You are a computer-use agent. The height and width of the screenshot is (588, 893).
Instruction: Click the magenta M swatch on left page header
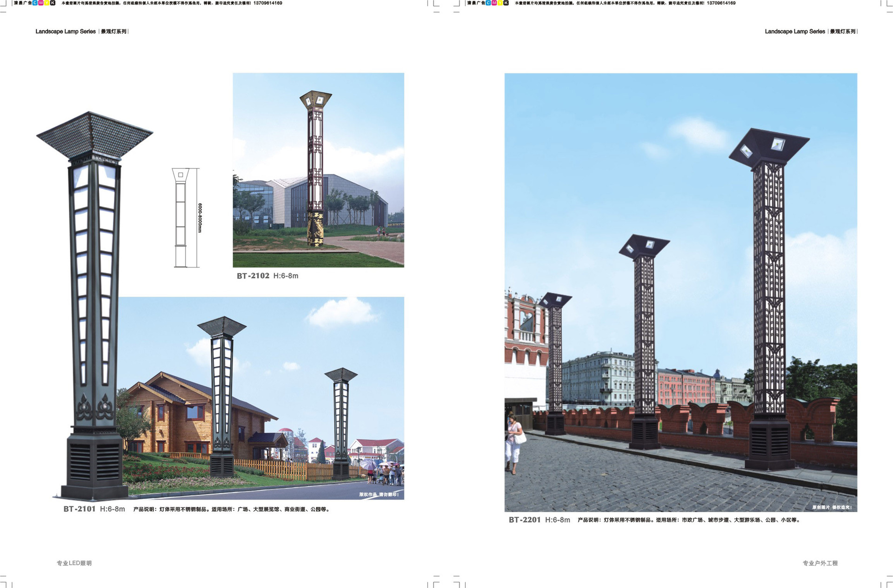click(41, 3)
